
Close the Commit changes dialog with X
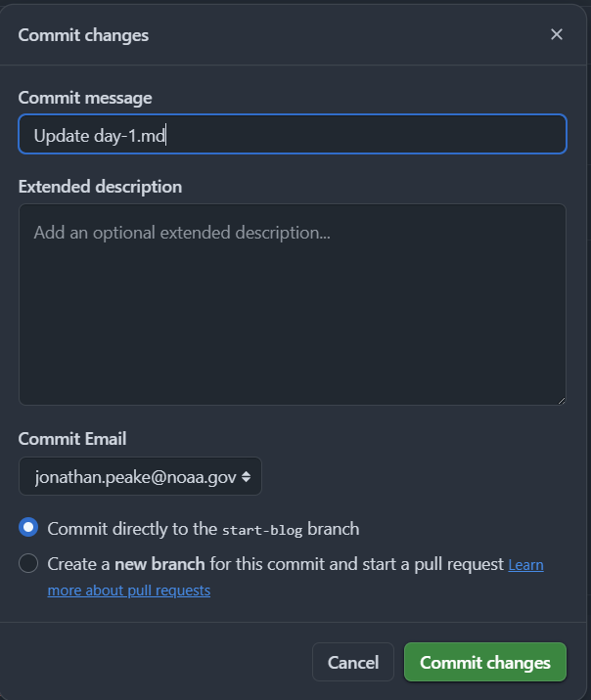pos(556,34)
